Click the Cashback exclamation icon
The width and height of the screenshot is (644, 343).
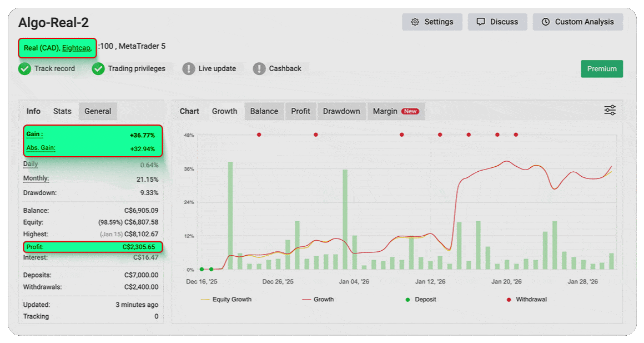click(259, 69)
